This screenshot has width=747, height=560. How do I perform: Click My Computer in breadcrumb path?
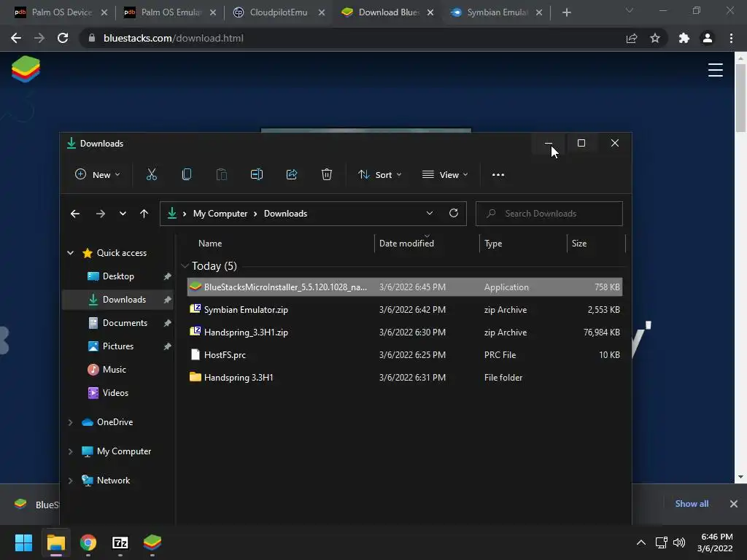[220, 214]
